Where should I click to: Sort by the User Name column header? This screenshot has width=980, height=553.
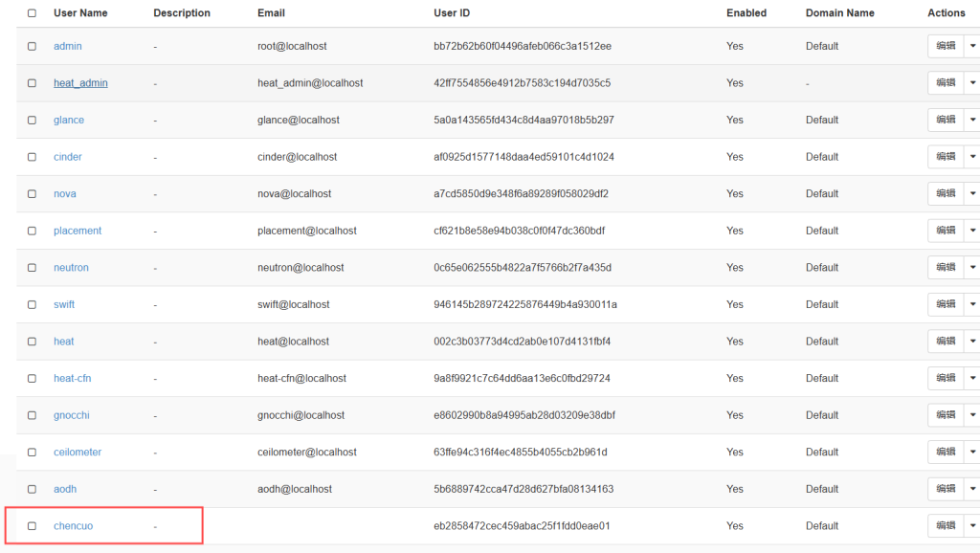click(x=80, y=13)
